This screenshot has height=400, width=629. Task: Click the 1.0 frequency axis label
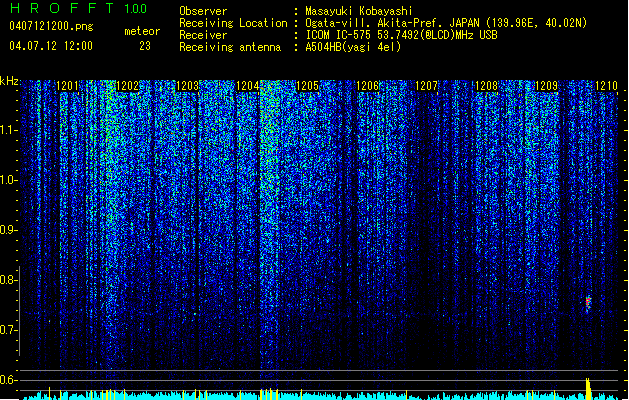click(x=8, y=180)
